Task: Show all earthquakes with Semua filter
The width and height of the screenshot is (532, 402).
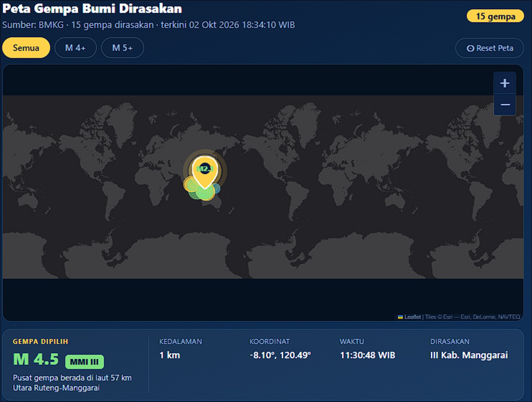Action: click(26, 48)
